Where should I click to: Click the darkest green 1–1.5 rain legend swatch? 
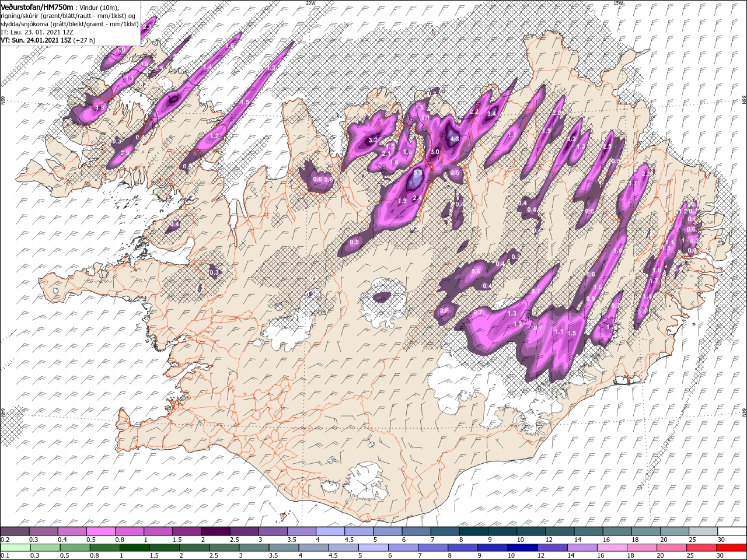[134, 548]
